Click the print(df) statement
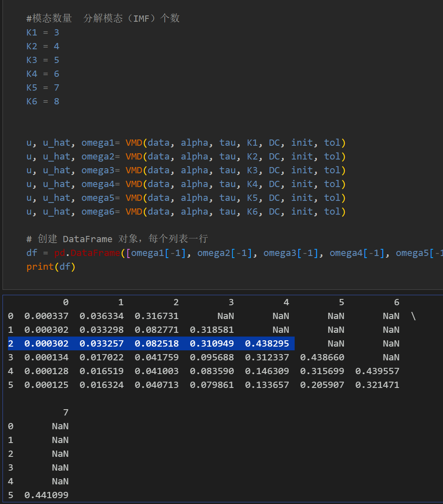This screenshot has width=443, height=504. (x=51, y=267)
